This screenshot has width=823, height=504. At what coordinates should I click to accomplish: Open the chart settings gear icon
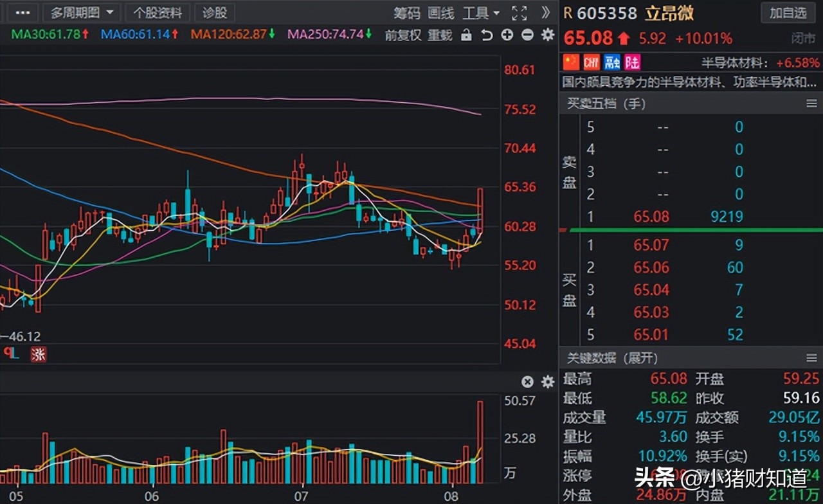click(x=547, y=35)
